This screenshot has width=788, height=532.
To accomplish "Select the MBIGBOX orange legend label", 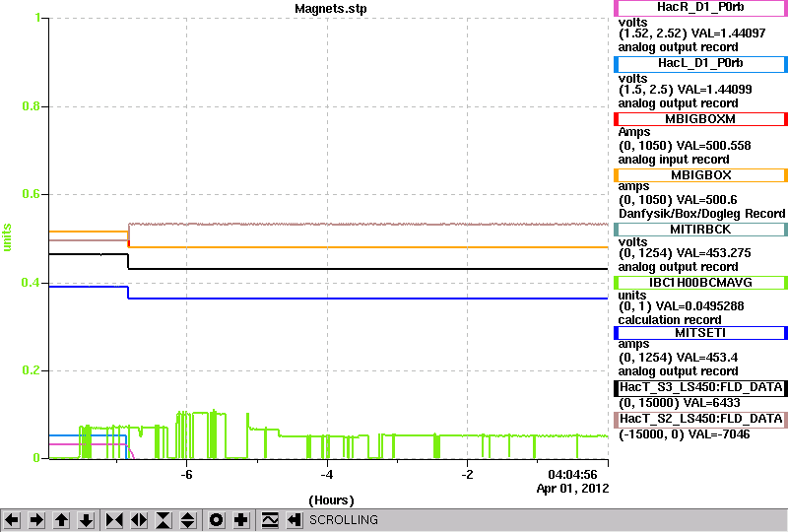I will click(700, 175).
